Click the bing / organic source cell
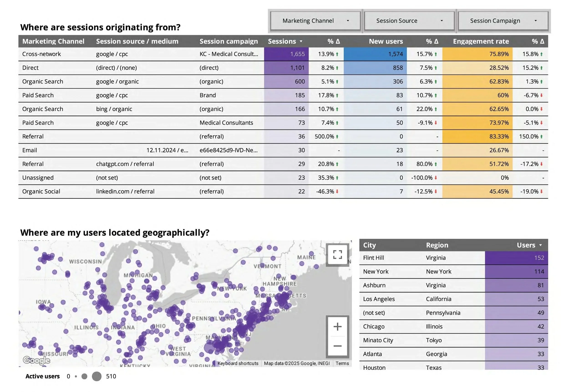Screen dimensions: 569x392 point(114,109)
